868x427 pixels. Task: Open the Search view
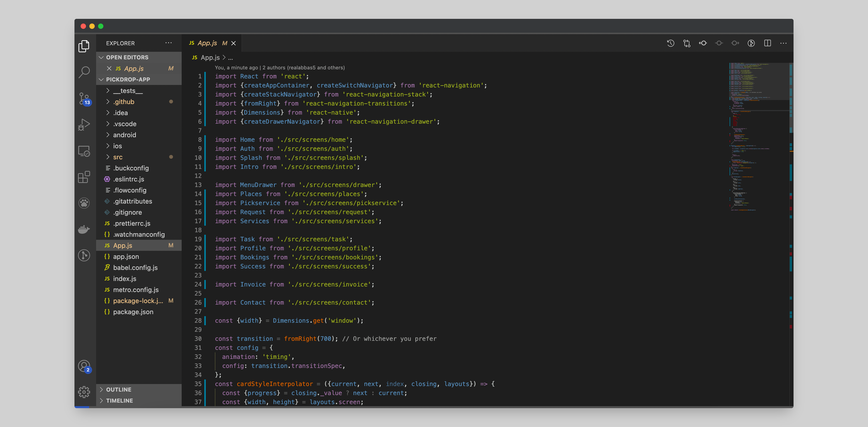pyautogui.click(x=84, y=72)
